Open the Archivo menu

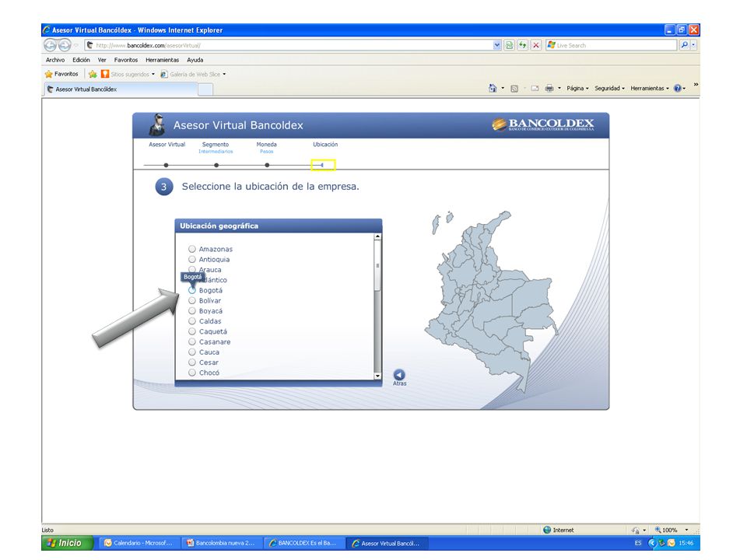[x=55, y=60]
